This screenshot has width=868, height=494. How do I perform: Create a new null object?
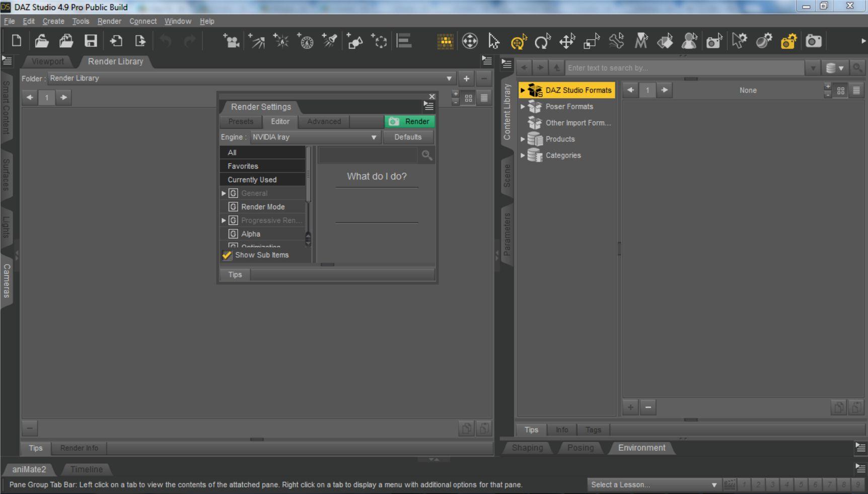point(380,41)
